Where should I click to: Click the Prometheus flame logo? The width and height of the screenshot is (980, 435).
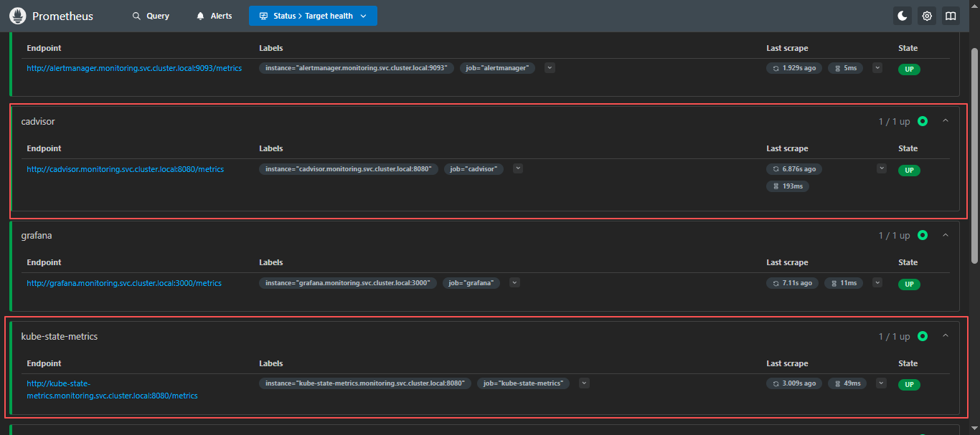tap(18, 16)
